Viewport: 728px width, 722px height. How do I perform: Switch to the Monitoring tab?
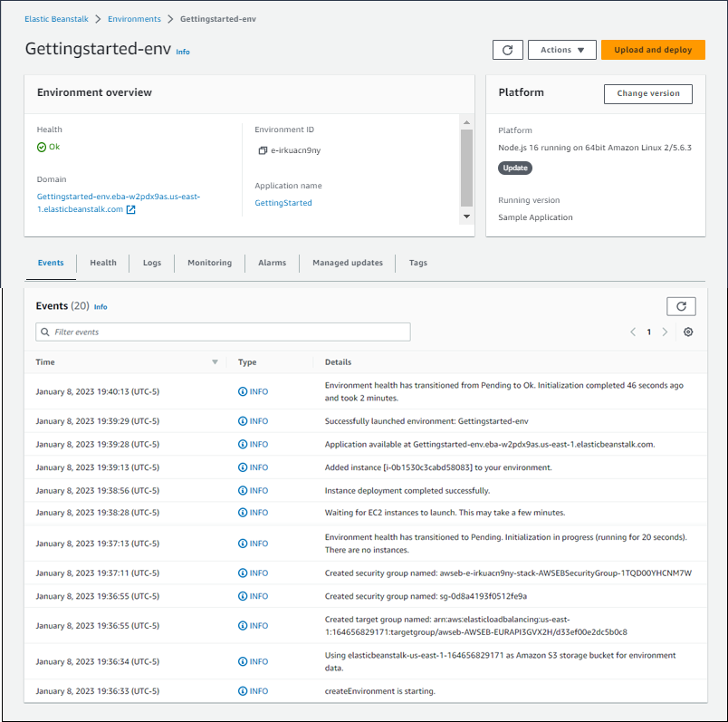[x=209, y=263]
